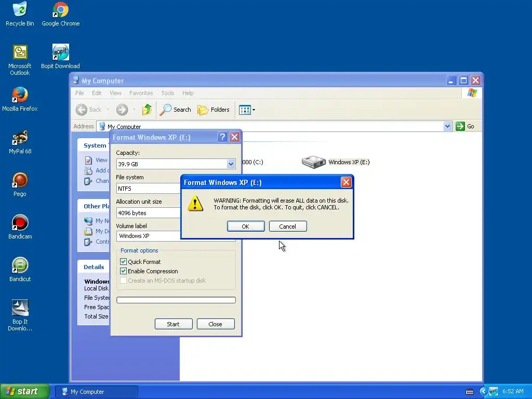
Task: Click the format progress bar
Action: coord(176,300)
